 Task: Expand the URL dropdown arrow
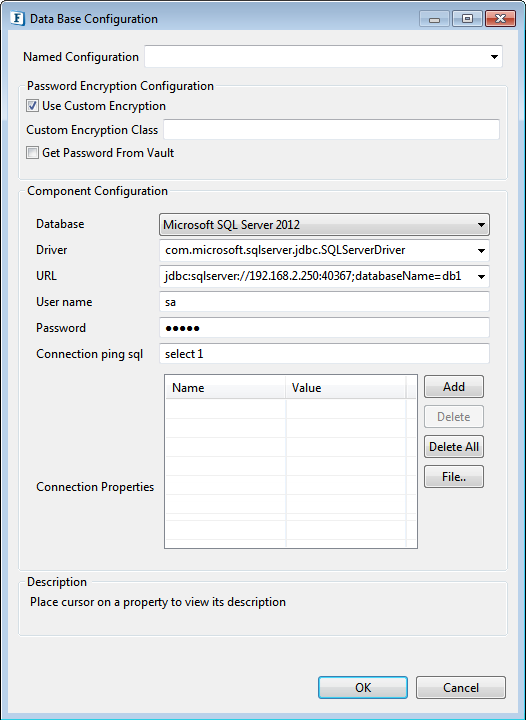click(481, 276)
